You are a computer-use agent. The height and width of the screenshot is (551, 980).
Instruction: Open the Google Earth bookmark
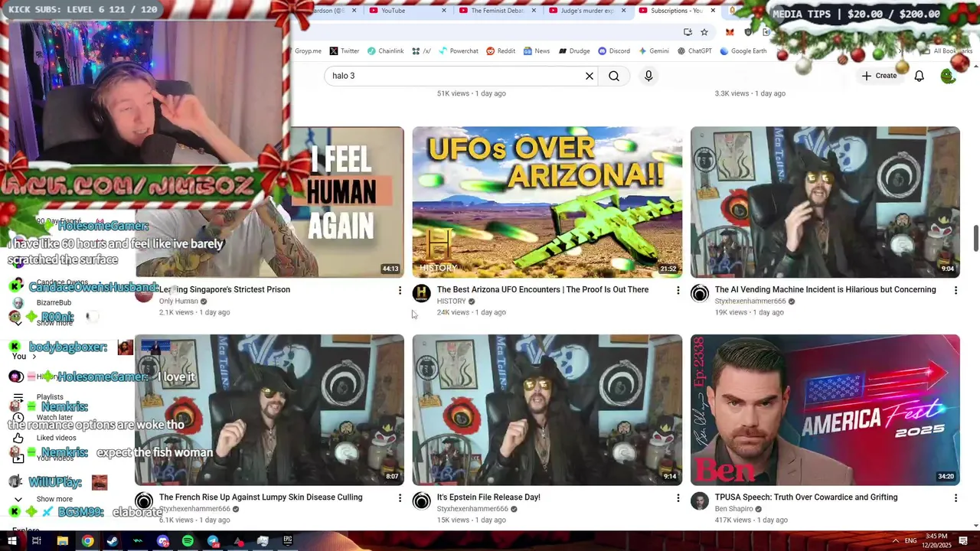pyautogui.click(x=743, y=51)
